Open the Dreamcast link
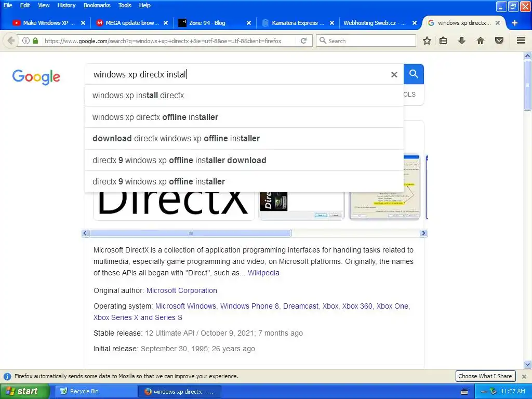Screen dimensions: 532x399 click(301, 306)
